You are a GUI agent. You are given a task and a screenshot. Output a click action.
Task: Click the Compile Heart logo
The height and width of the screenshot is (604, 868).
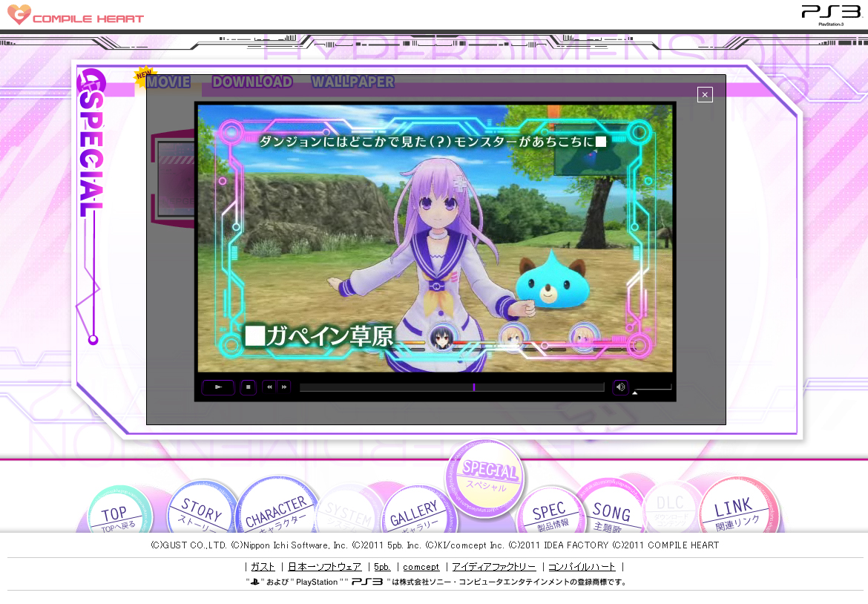point(76,14)
